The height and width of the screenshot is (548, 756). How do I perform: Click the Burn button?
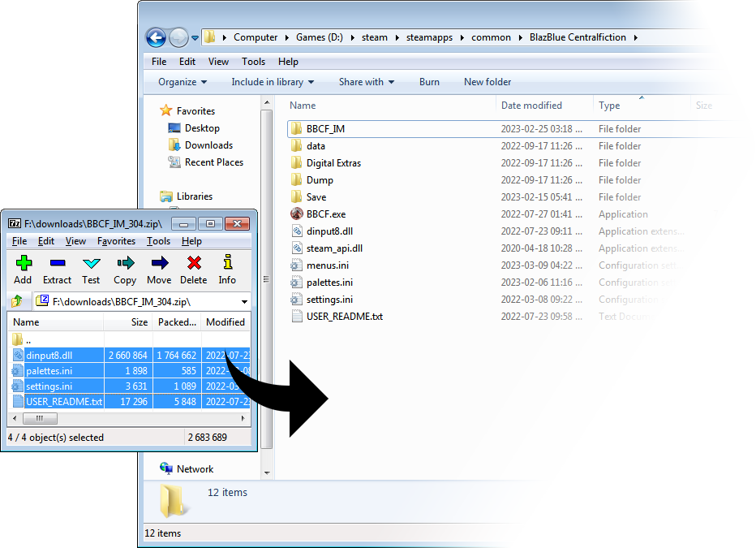pos(429,82)
